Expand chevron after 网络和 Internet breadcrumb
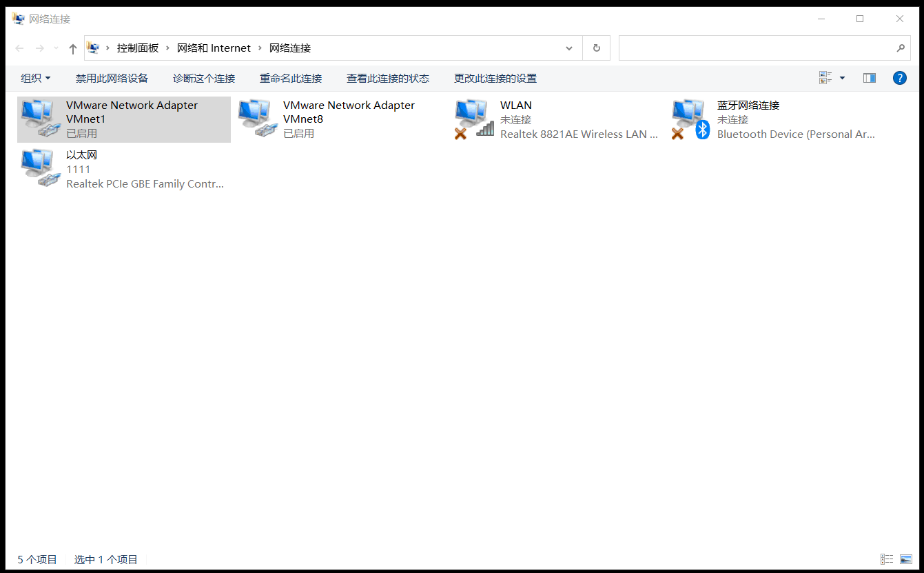This screenshot has height=573, width=924. click(x=260, y=48)
